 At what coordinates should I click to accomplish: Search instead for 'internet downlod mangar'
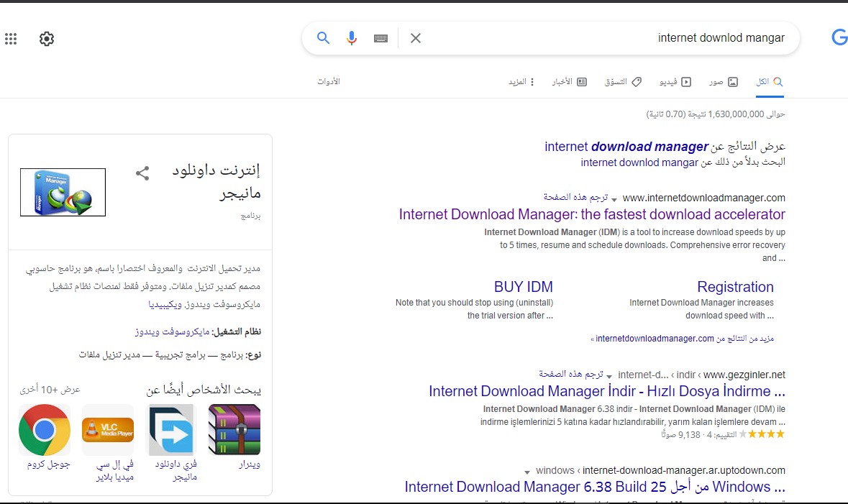coord(639,162)
